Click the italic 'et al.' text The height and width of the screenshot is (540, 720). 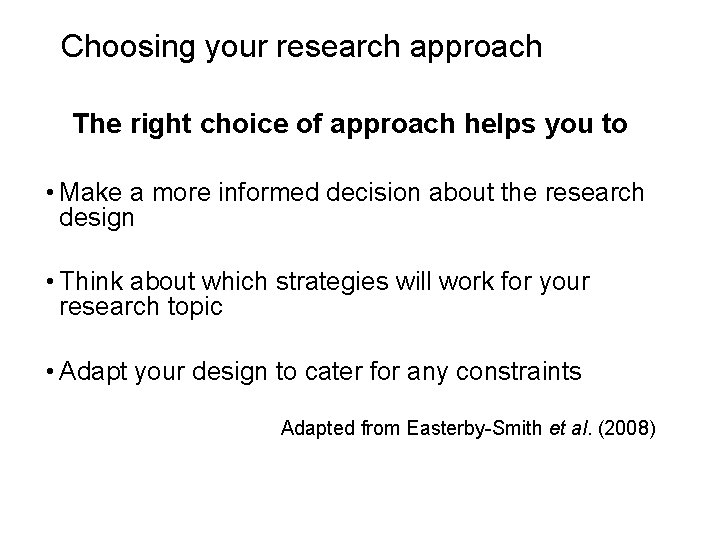570,428
